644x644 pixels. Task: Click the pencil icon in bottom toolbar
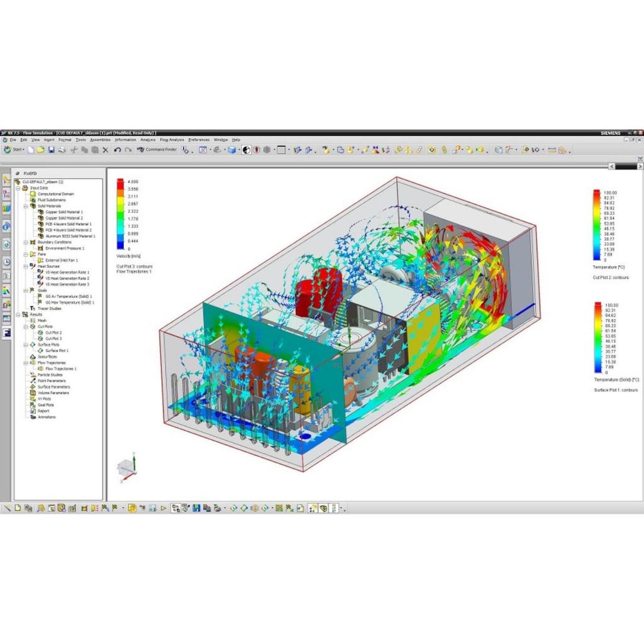(7, 508)
